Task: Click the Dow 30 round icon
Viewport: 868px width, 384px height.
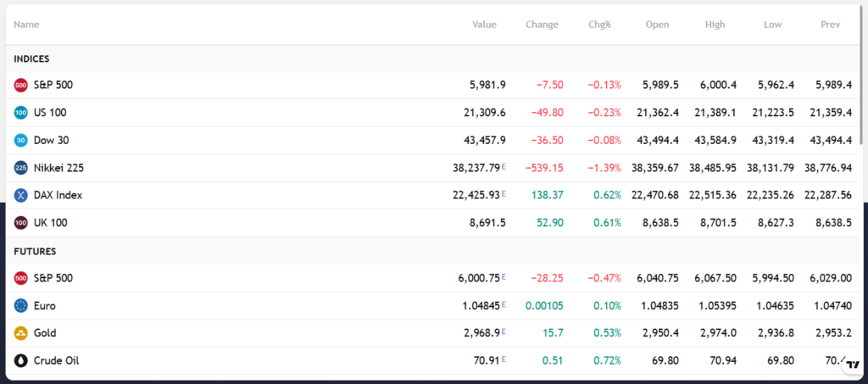Action: click(x=20, y=141)
